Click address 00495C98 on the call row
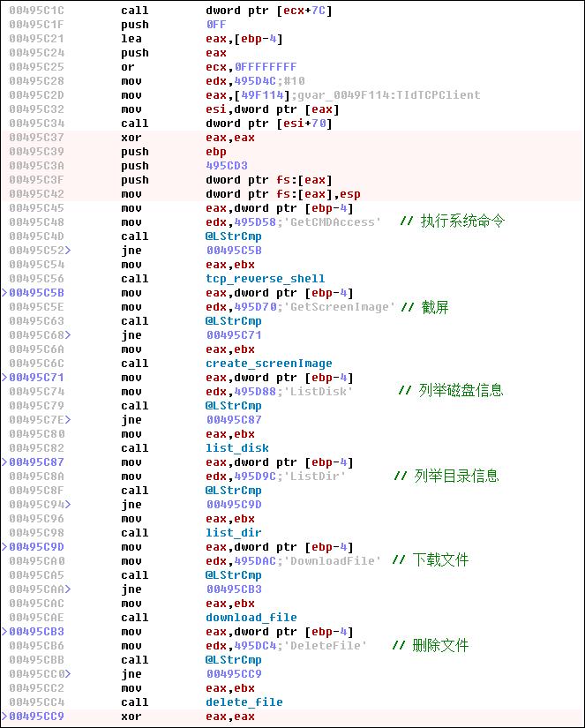This screenshot has height=728, width=585. (x=37, y=532)
